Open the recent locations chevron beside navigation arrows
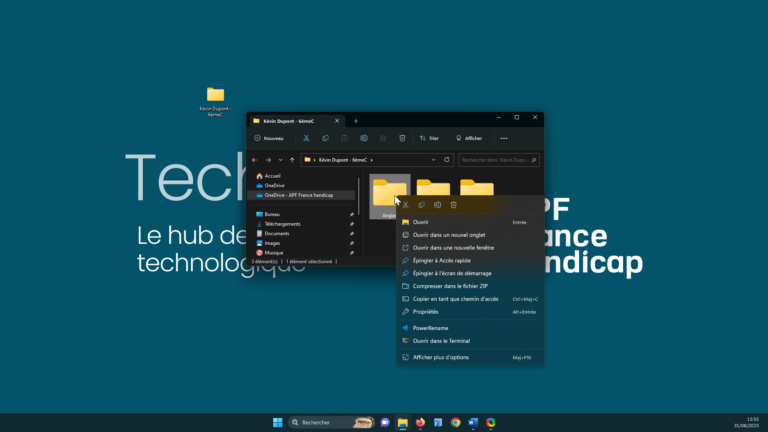This screenshot has width=768, height=432. (280, 160)
